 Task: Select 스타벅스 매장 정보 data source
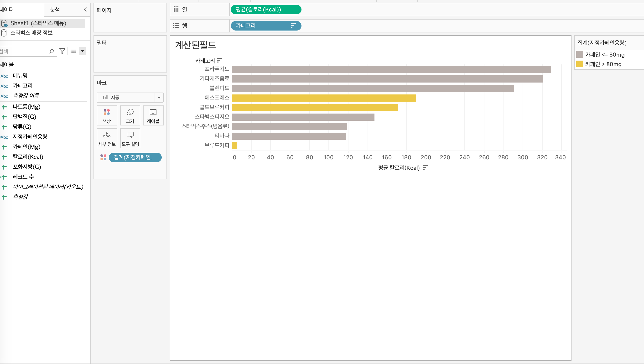[31, 33]
